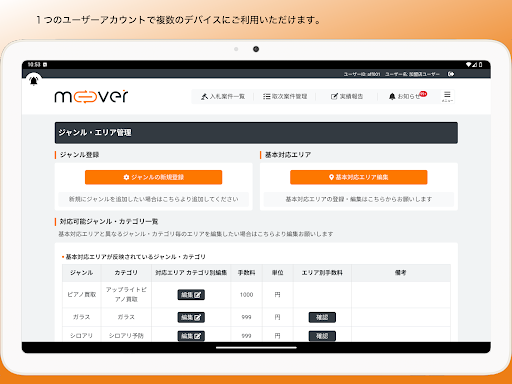Click the 編集 button for シロアリ row

pyautogui.click(x=191, y=336)
